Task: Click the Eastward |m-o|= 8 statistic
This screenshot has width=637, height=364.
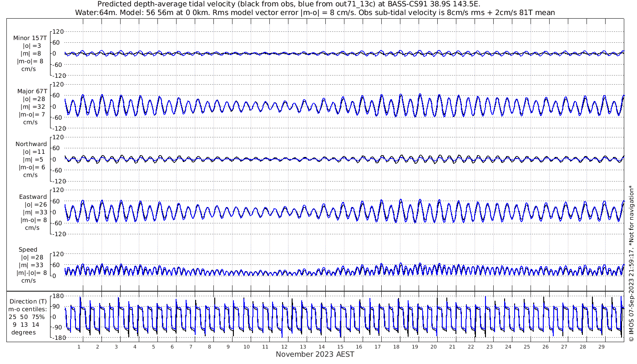Action: (33, 220)
